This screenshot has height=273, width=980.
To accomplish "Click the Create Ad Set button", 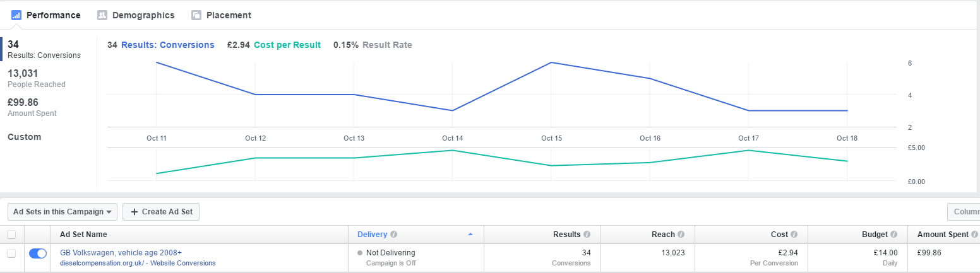I will tap(161, 212).
